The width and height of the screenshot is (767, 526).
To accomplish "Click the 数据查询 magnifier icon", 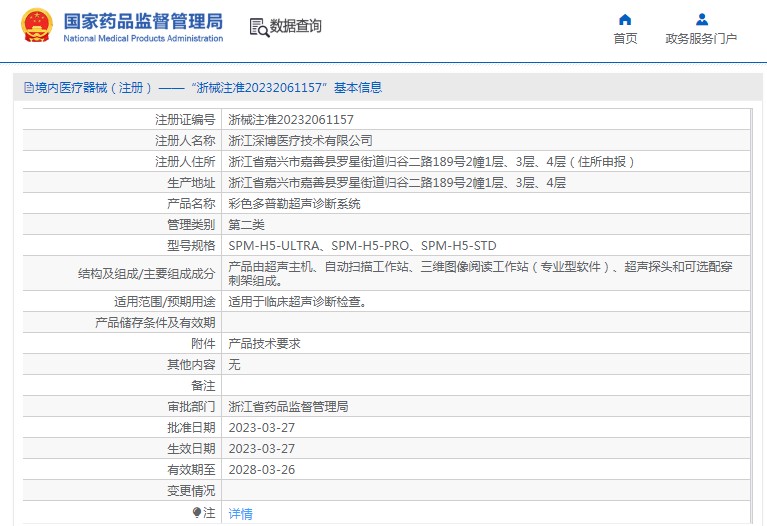I will tap(258, 27).
